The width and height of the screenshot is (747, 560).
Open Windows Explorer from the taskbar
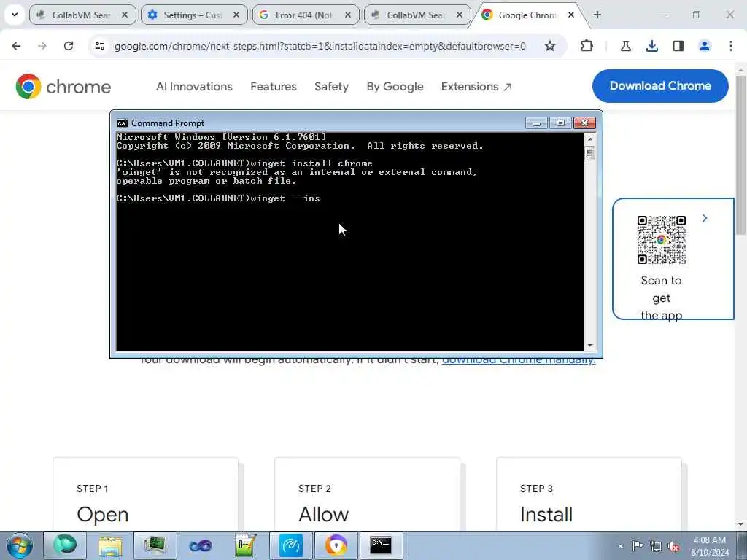(x=110, y=545)
